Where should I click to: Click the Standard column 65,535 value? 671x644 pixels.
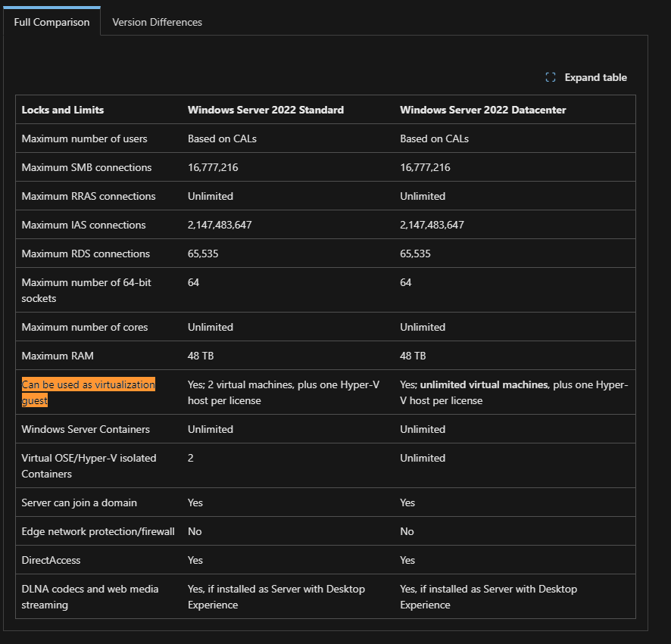[x=203, y=254]
